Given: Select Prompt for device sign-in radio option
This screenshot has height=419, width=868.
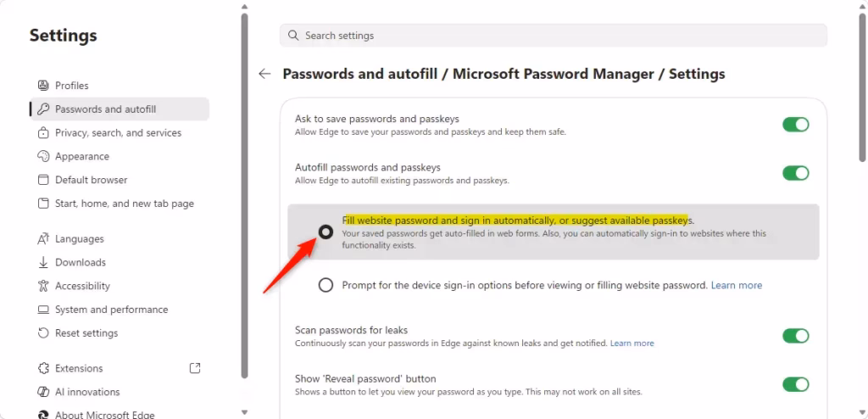Looking at the screenshot, I should click(325, 286).
